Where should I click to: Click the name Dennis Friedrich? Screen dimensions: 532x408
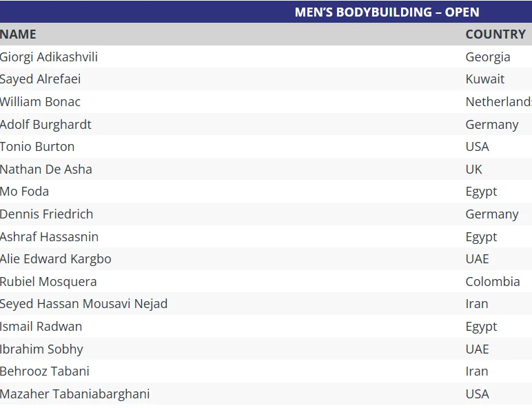click(x=46, y=214)
